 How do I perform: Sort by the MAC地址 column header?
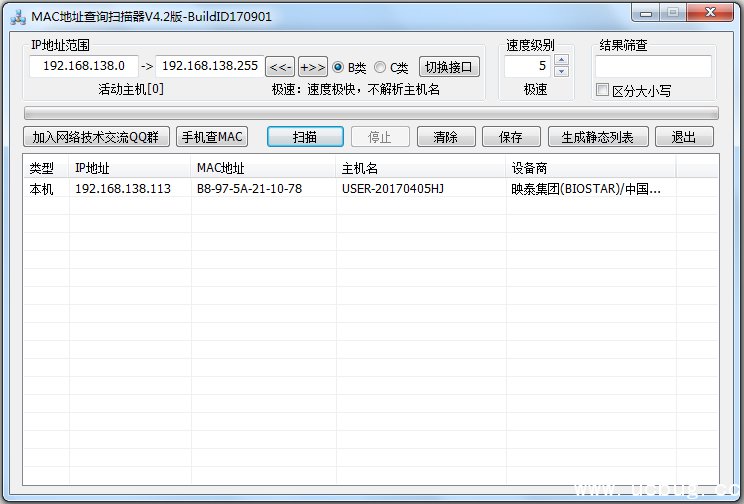pos(263,167)
